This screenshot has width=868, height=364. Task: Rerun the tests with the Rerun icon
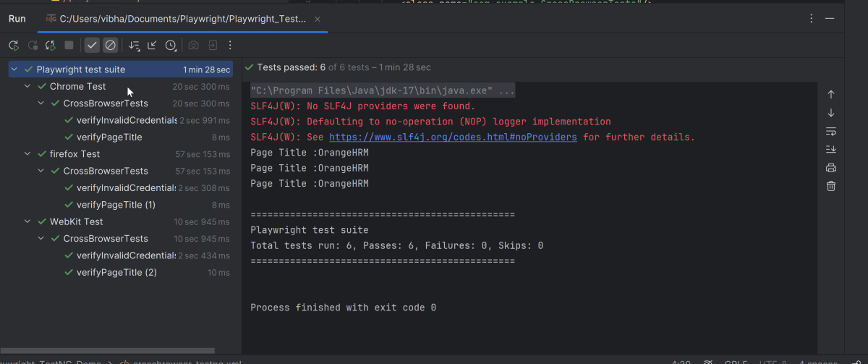coord(14,46)
